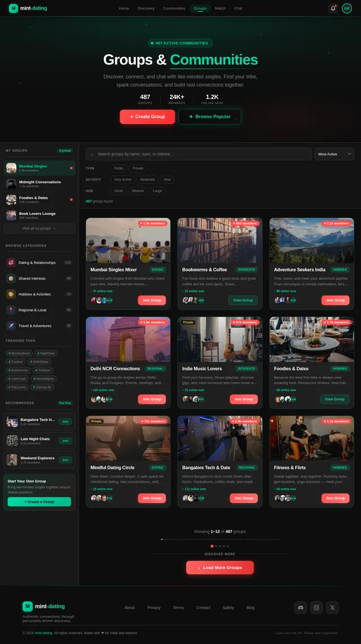Select Shared Interests category icon
The width and height of the screenshot is (361, 644).
pos(11,279)
